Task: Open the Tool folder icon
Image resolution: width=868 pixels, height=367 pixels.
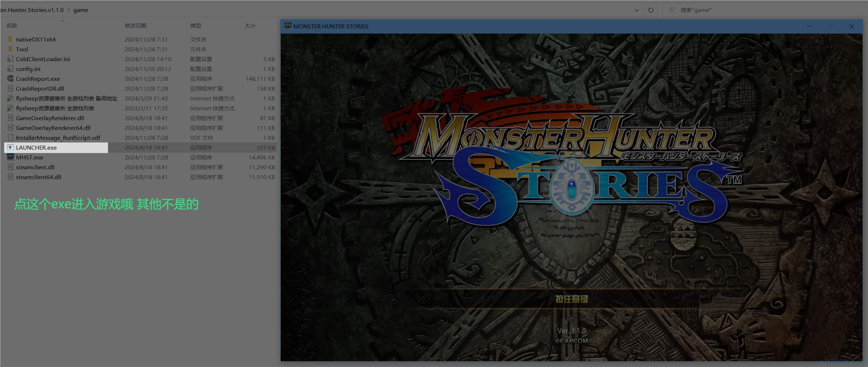Action: (x=10, y=49)
